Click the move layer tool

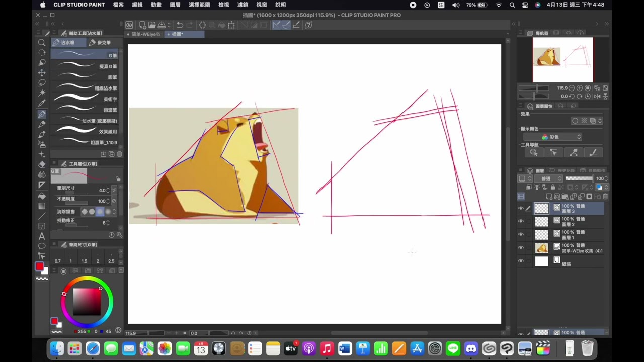[x=42, y=73]
